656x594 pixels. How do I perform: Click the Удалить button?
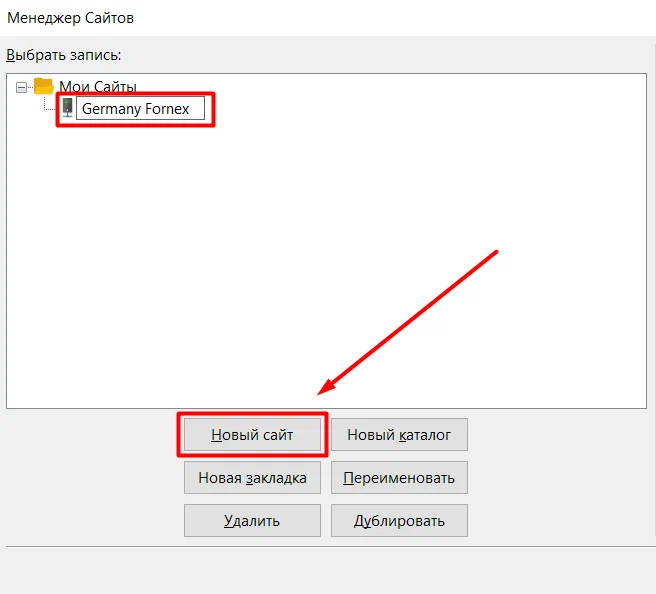point(252,520)
